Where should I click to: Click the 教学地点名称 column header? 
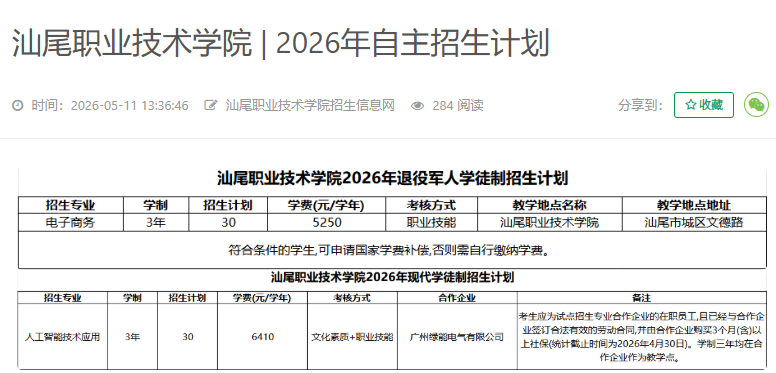pyautogui.click(x=549, y=205)
